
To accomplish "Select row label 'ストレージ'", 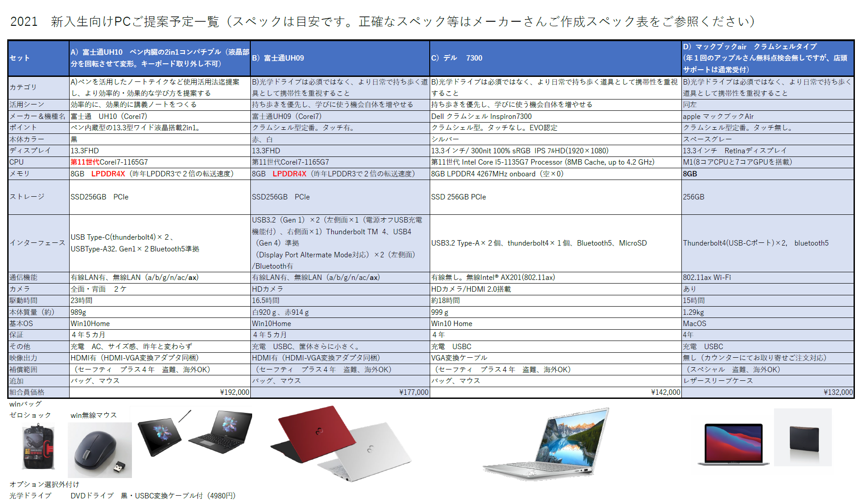I will 38,197.
